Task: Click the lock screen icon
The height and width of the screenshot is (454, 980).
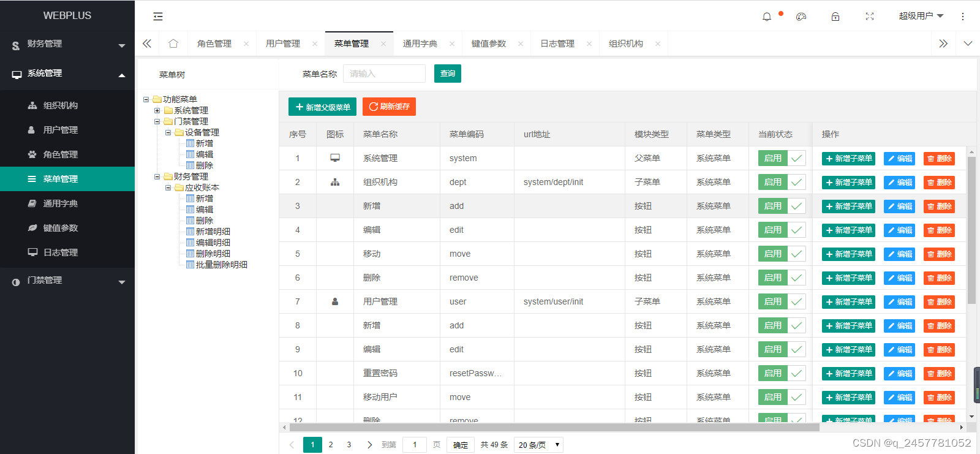Action: pyautogui.click(x=835, y=17)
